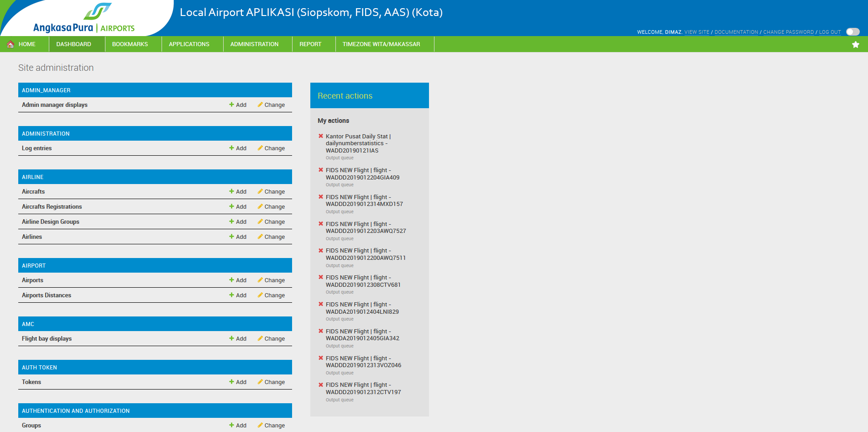Click the green plus icon for Aircrafts
This screenshot has width=868, height=432.
(x=231, y=192)
